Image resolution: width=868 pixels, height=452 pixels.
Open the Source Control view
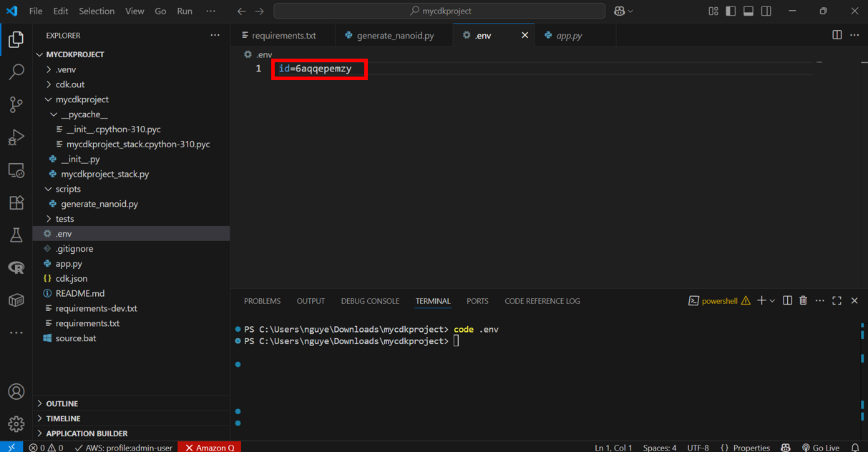pos(16,104)
